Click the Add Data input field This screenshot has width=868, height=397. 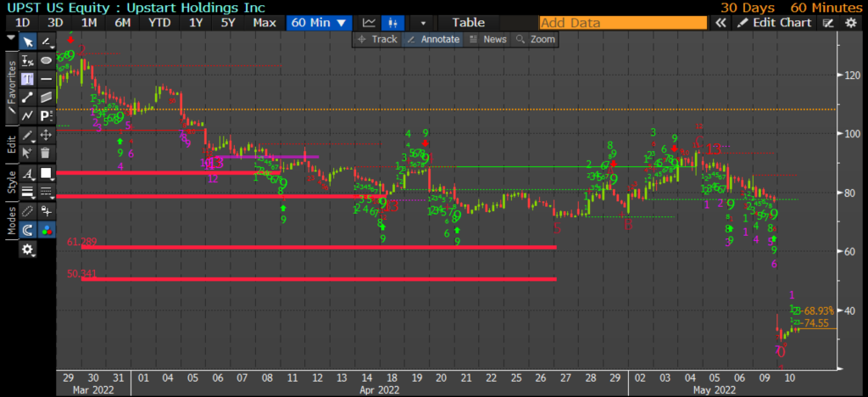623,23
